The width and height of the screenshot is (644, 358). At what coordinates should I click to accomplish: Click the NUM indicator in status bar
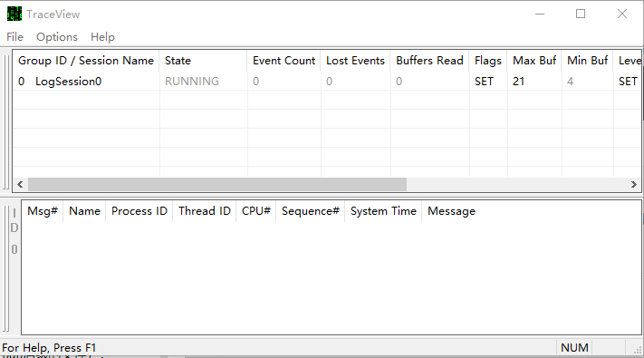[574, 348]
